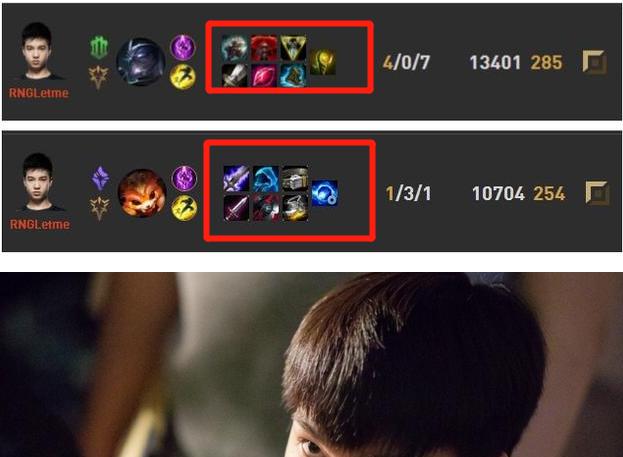The height and width of the screenshot is (457, 623).
Task: Open RNGLetme name link in second row
Action: 40,225
